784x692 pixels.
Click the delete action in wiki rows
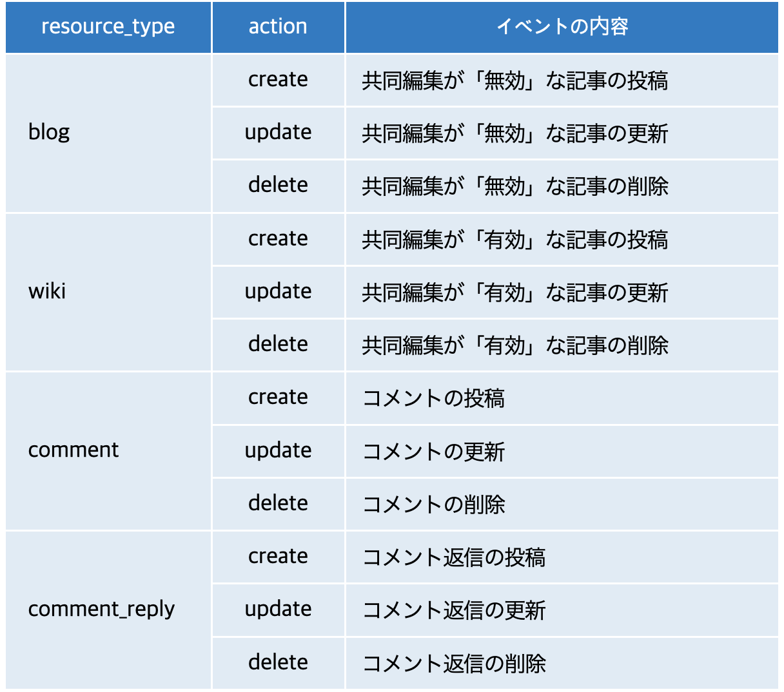(x=278, y=345)
